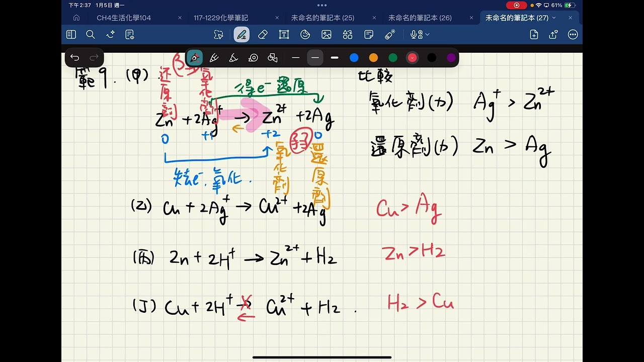The width and height of the screenshot is (644, 362).
Task: Close the CH4生活化學104 tab
Action: click(180, 18)
